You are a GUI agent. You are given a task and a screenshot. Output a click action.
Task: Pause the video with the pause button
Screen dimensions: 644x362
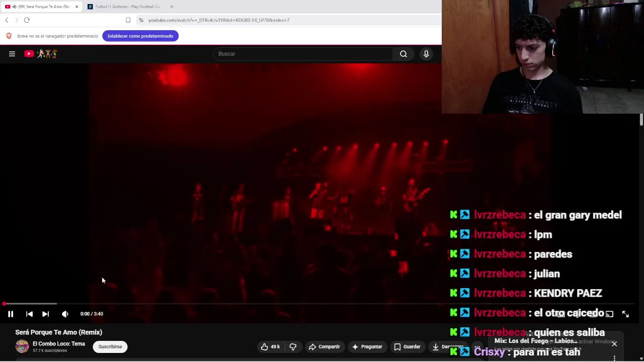[11, 314]
